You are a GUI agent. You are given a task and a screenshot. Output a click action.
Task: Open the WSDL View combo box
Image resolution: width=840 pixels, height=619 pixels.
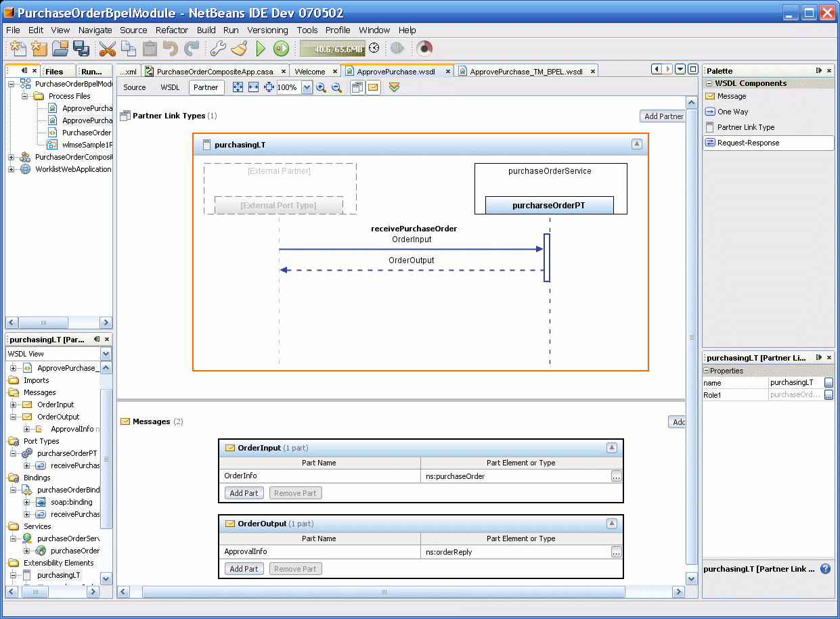click(58, 354)
